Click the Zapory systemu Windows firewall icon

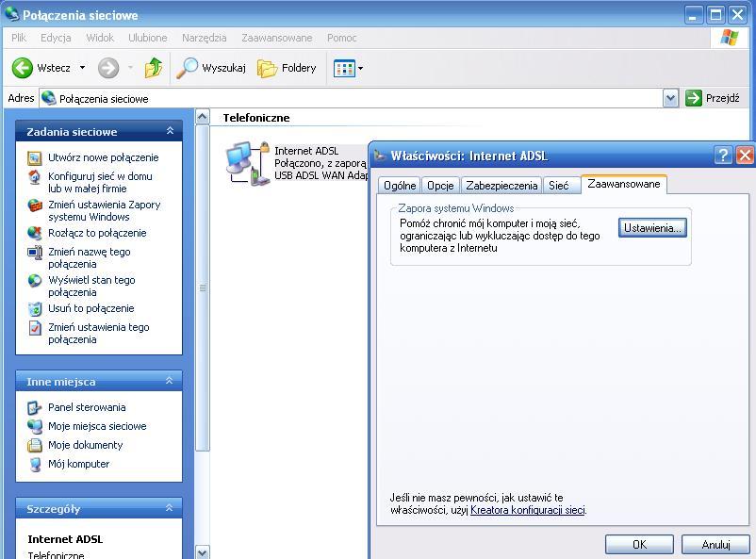(x=35, y=206)
